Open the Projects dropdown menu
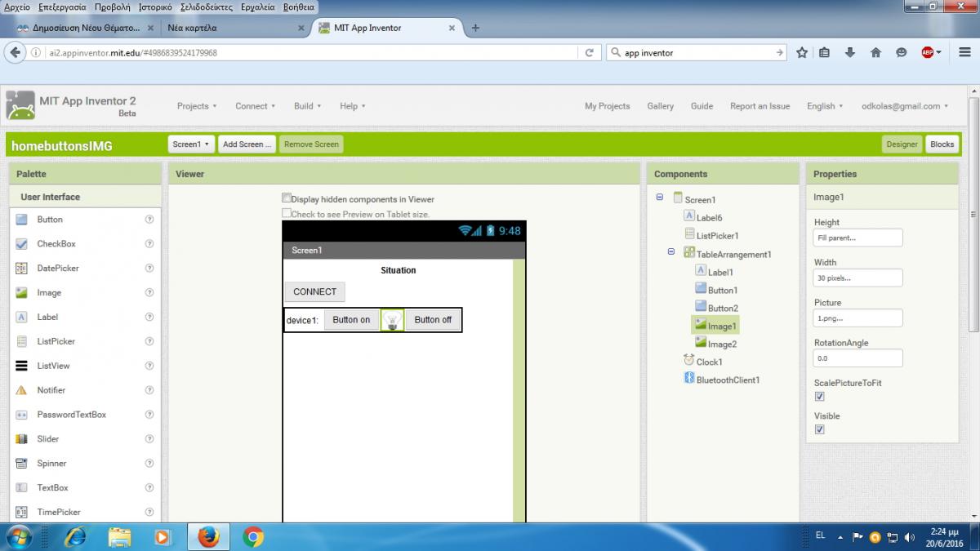 tap(197, 106)
